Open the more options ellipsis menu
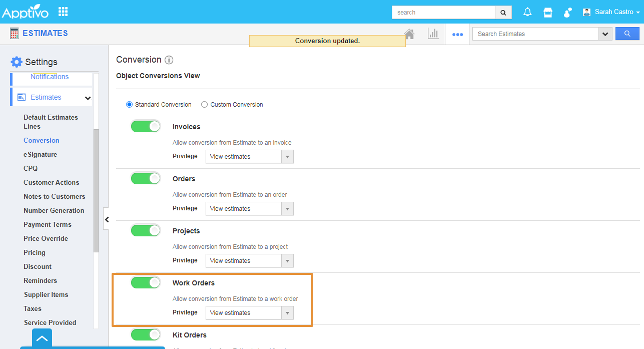The image size is (644, 349). [x=457, y=35]
